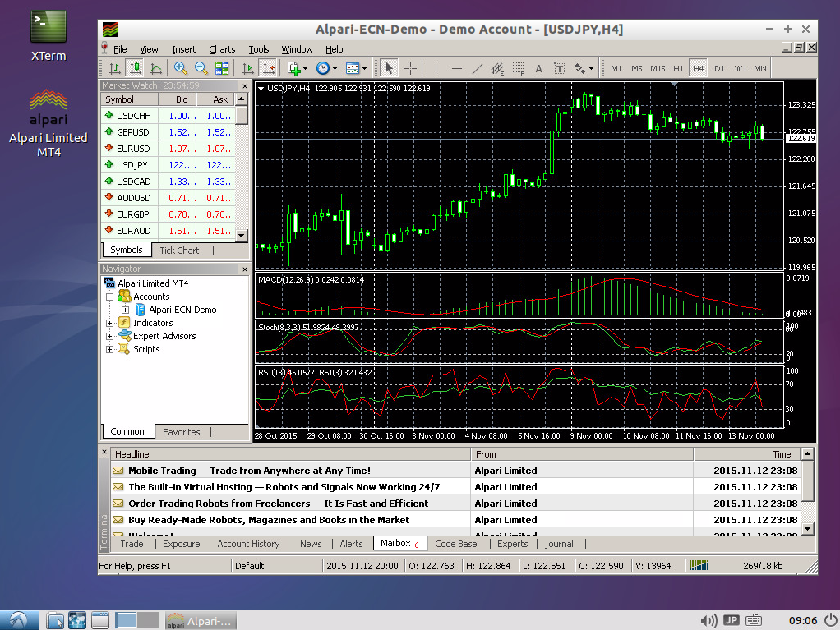
Task: Toggle chart shift from right border
Action: pyautogui.click(x=269, y=68)
